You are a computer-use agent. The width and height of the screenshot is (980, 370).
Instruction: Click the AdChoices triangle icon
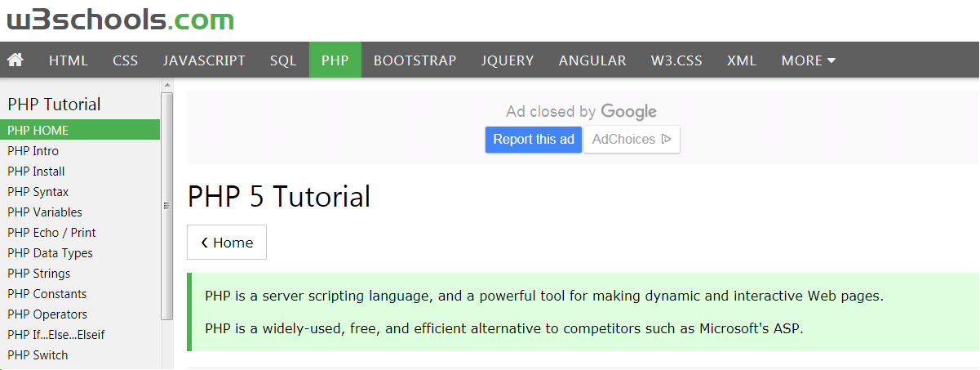(x=666, y=139)
